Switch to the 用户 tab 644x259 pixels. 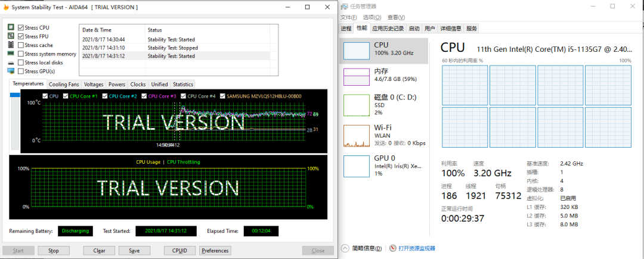[429, 29]
